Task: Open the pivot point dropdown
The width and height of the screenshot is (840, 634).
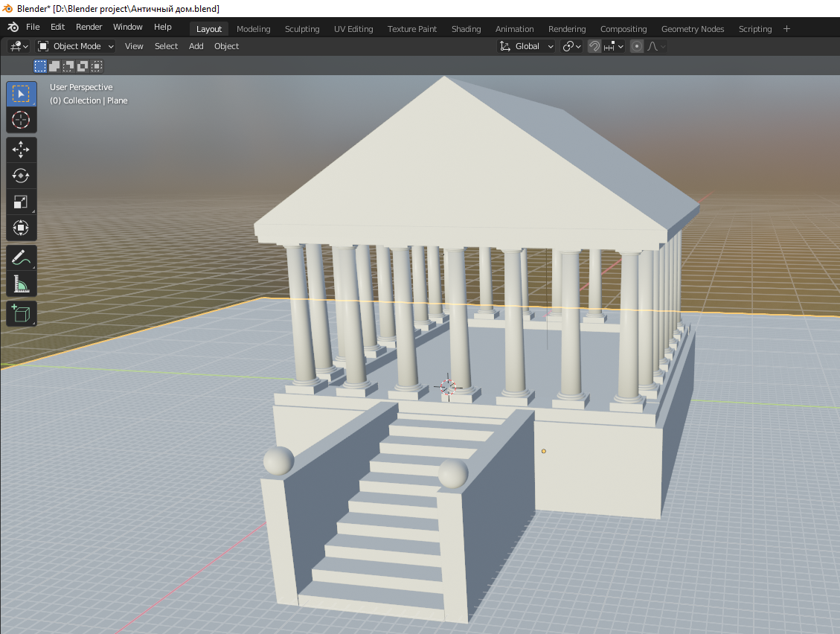Action: [571, 46]
